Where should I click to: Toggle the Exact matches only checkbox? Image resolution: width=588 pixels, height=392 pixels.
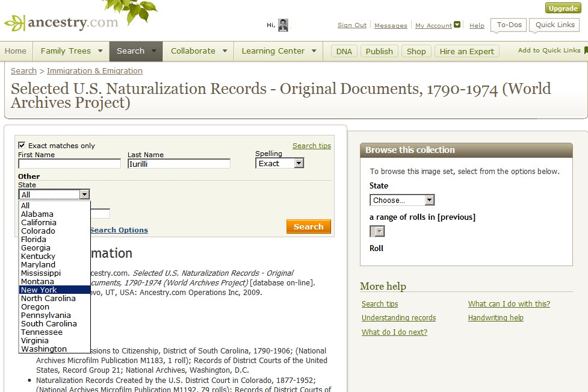click(x=22, y=145)
